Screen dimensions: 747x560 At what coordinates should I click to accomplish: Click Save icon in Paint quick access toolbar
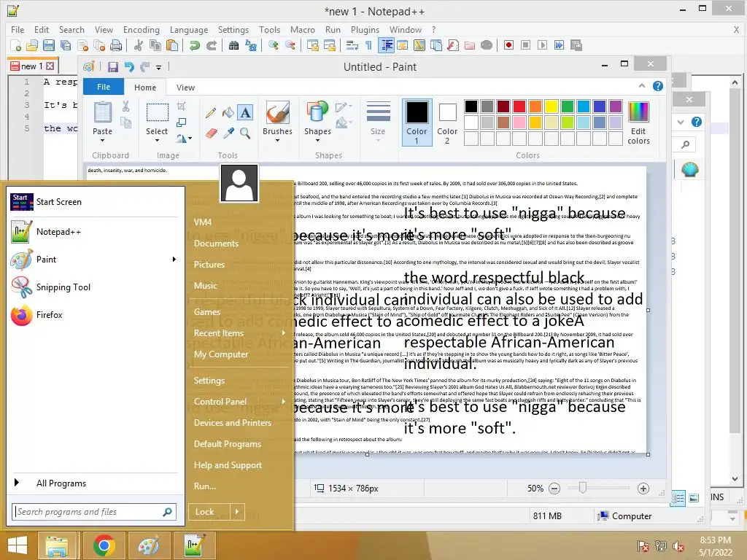(x=113, y=67)
